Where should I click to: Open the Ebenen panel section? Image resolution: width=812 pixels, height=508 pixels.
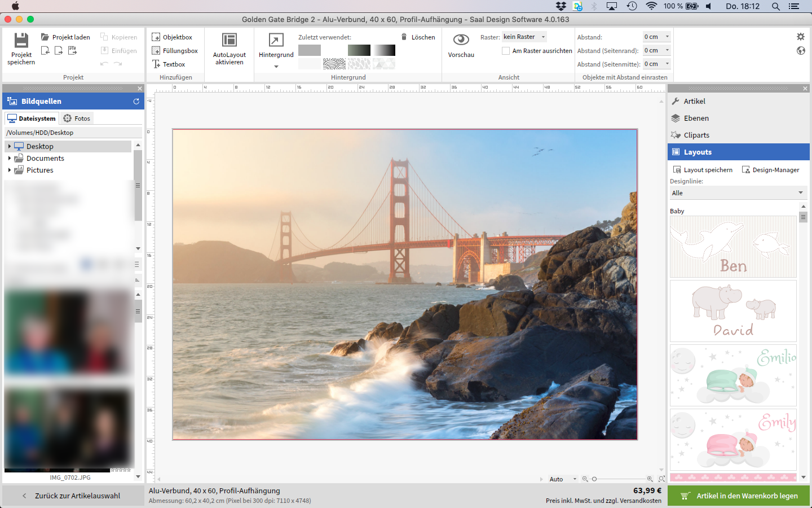(x=696, y=119)
